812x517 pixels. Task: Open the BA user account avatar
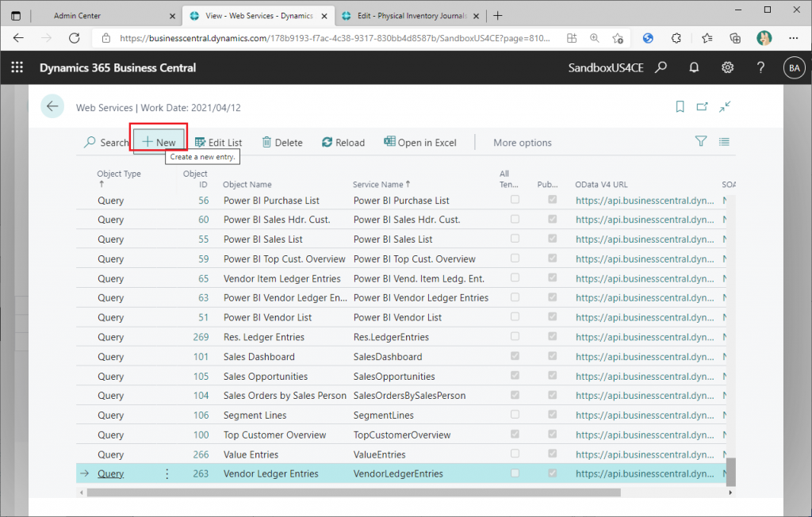(795, 68)
